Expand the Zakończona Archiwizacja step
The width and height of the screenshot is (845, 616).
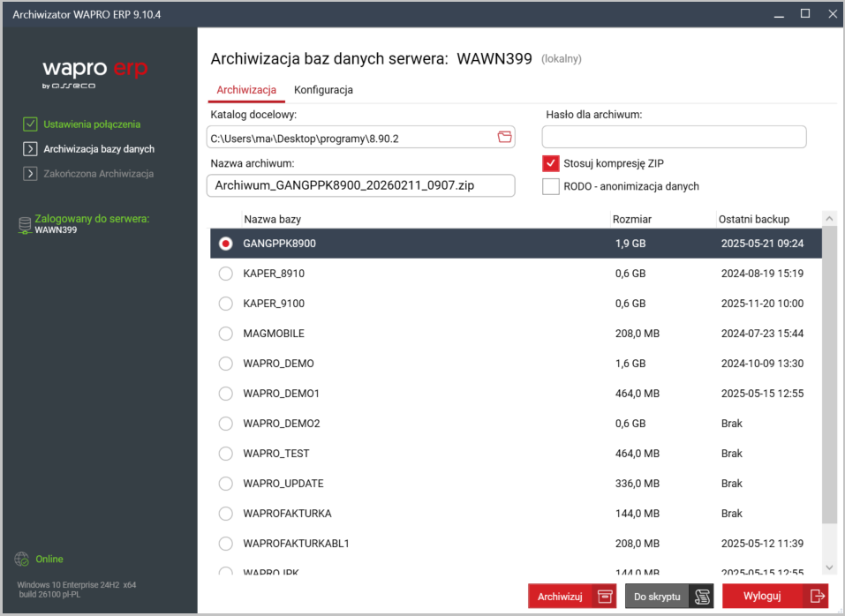[x=30, y=174]
